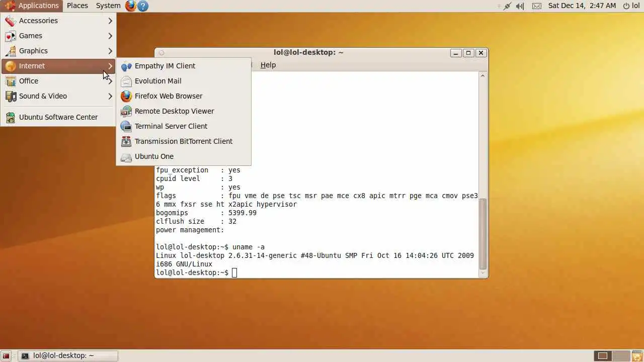Click the 'power management:' line
This screenshot has height=362, width=644.
click(190, 230)
